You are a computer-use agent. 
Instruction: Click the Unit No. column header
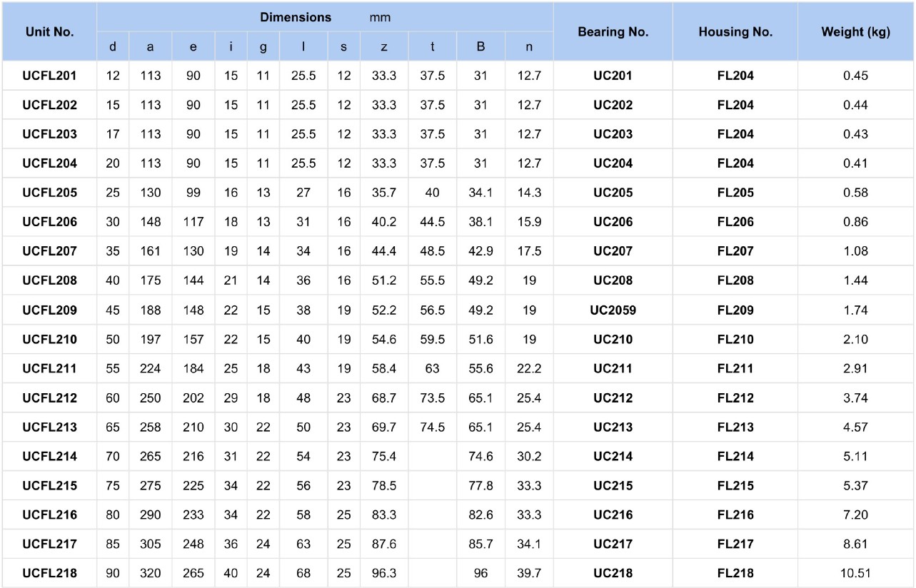coord(49,32)
